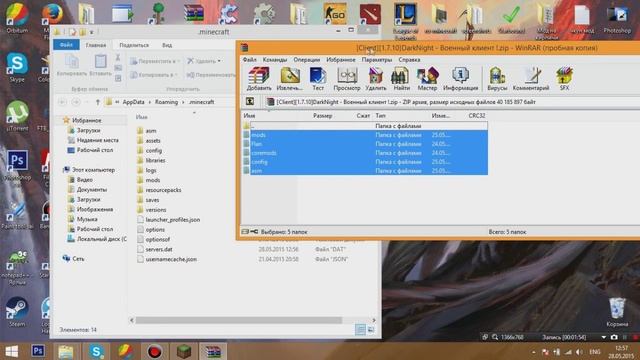Screen dimensions: 640x360
Task: Show archive Информация (Info) in WinRAR
Action: point(460,79)
